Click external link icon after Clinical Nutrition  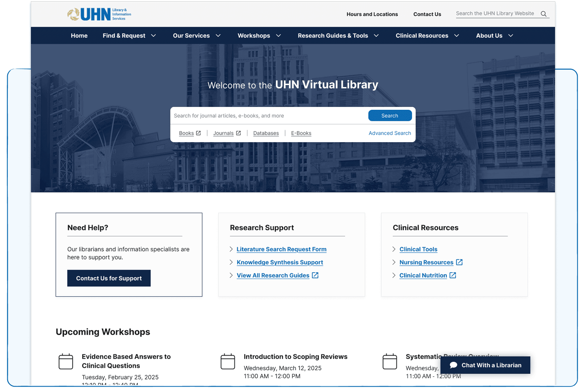point(453,275)
